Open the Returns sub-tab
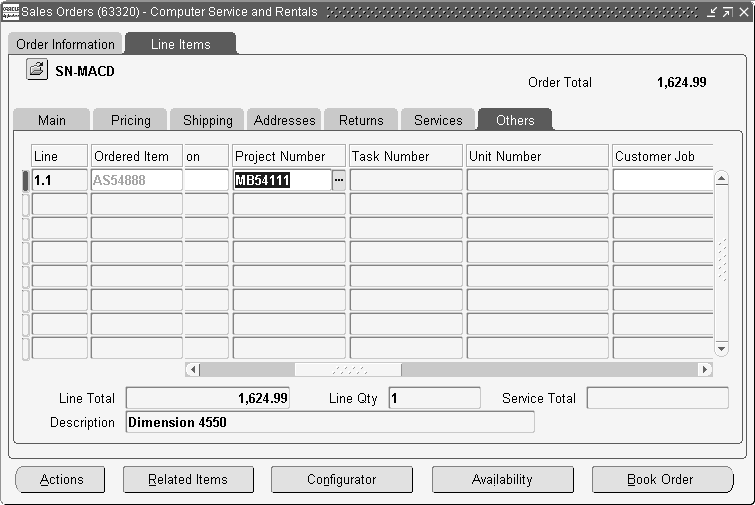Image resolution: width=755 pixels, height=505 pixels. click(x=361, y=119)
